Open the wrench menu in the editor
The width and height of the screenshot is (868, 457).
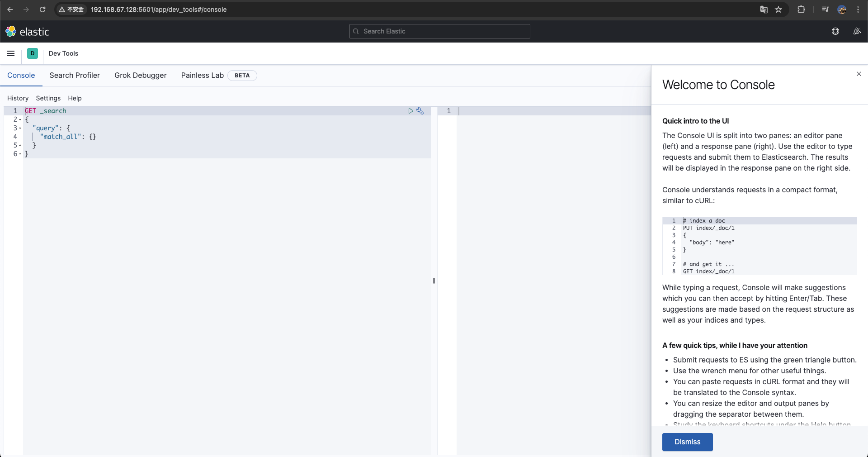point(420,111)
